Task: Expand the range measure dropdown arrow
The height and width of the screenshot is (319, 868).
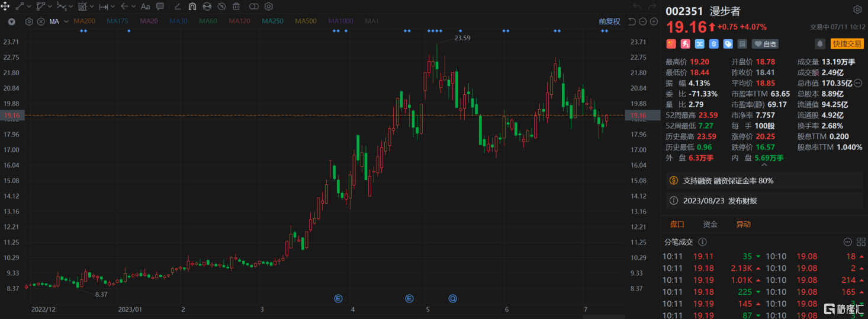Action: tap(112, 7)
